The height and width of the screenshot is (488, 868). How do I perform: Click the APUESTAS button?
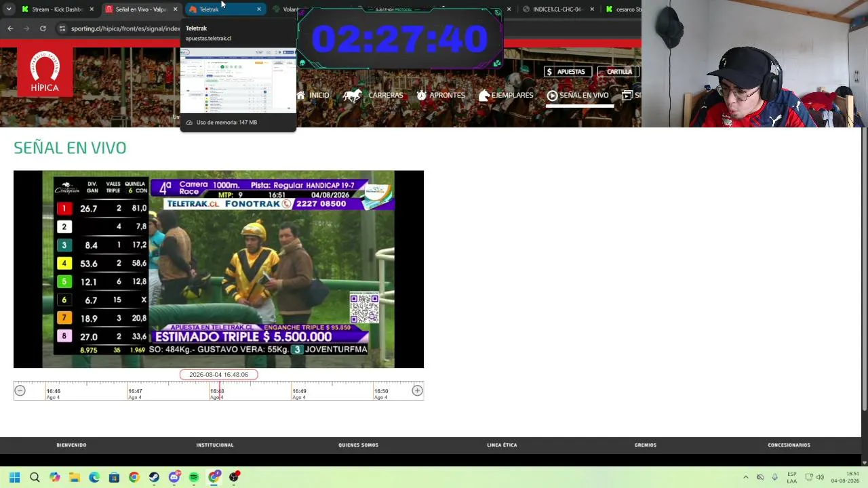point(568,71)
